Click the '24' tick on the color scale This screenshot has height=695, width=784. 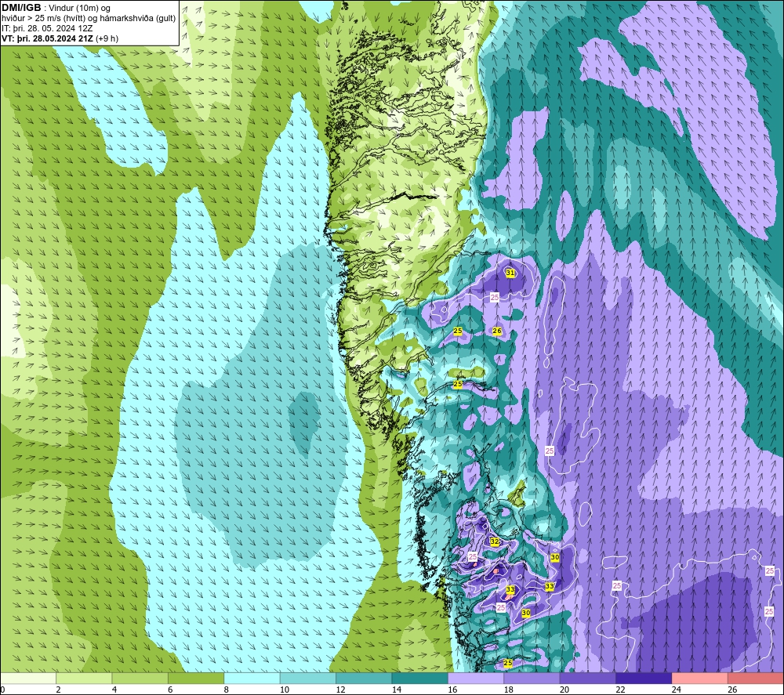point(677,690)
